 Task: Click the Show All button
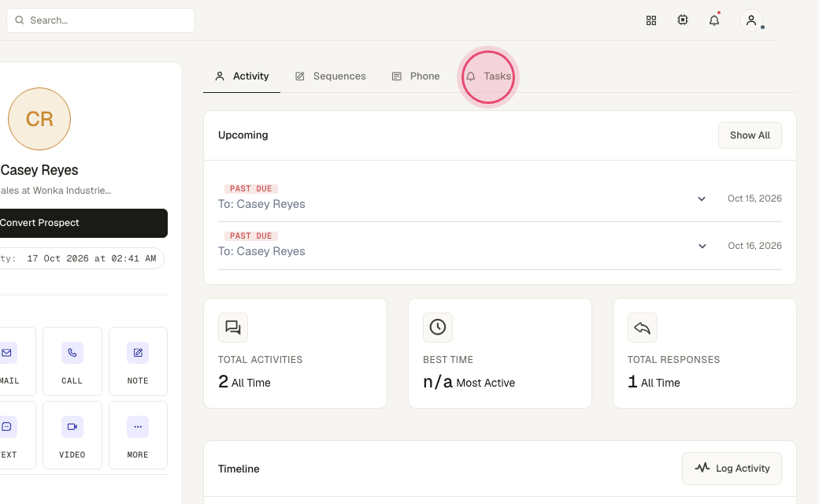[x=750, y=135]
